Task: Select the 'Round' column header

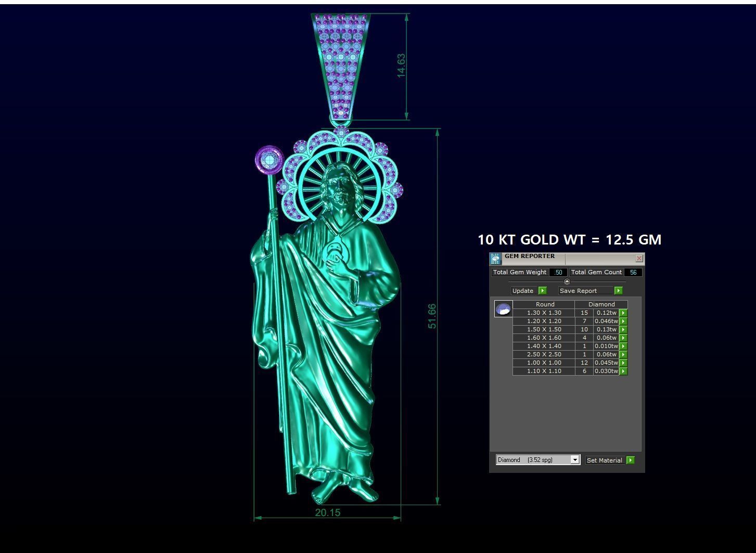Action: (544, 304)
